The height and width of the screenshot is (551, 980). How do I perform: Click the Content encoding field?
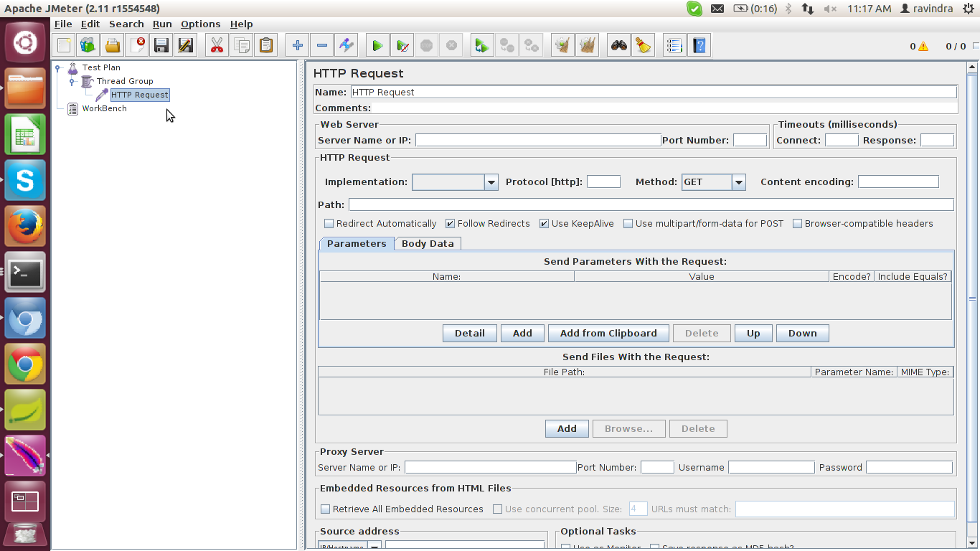898,182
